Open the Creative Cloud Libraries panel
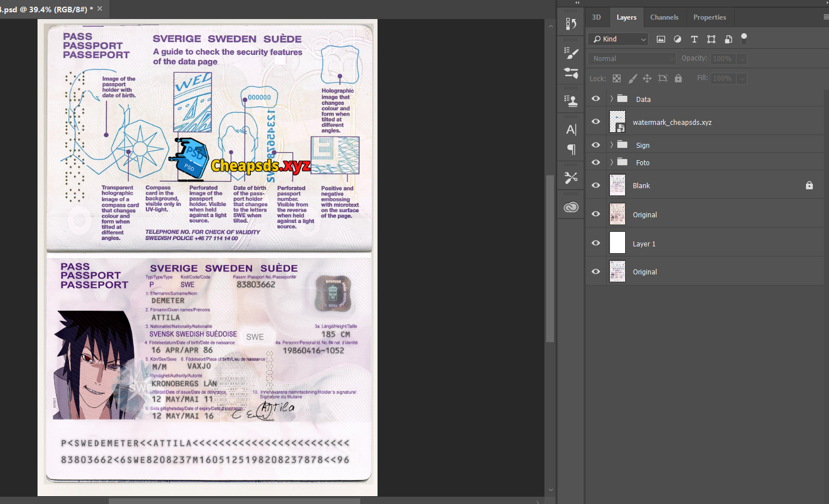829x504 pixels. pyautogui.click(x=571, y=207)
